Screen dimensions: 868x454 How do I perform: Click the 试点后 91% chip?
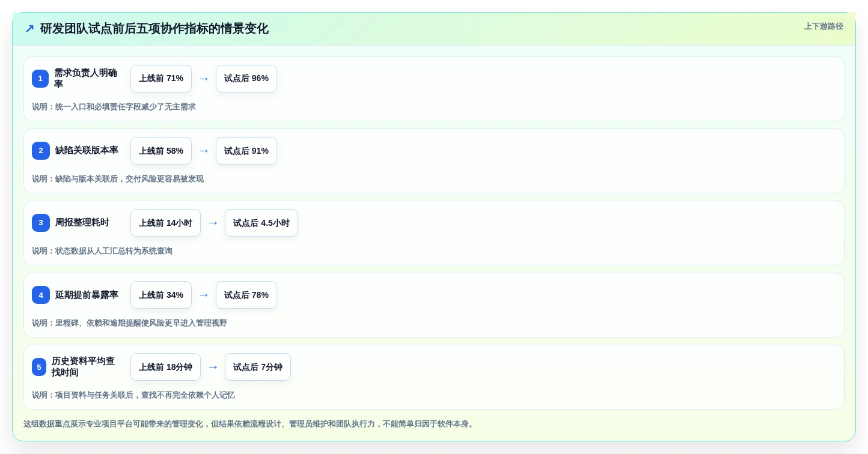point(246,151)
